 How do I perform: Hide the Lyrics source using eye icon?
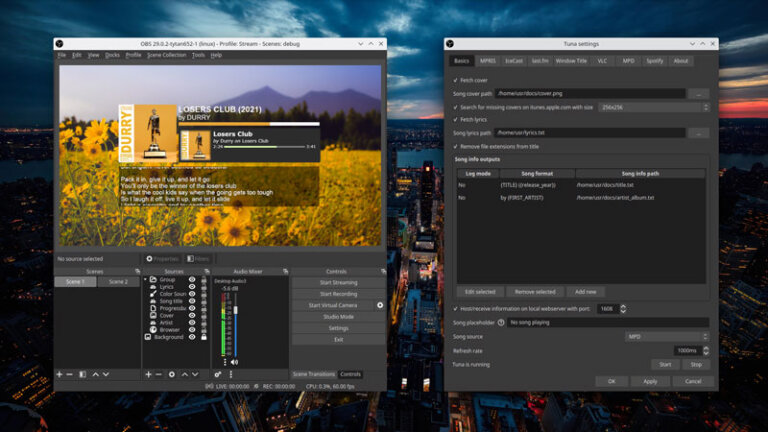pyautogui.click(x=192, y=286)
